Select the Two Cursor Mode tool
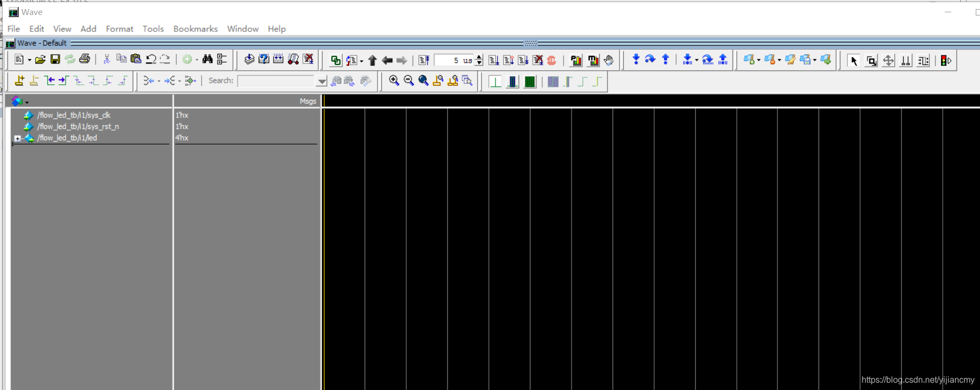The image size is (980, 390). pos(906,61)
